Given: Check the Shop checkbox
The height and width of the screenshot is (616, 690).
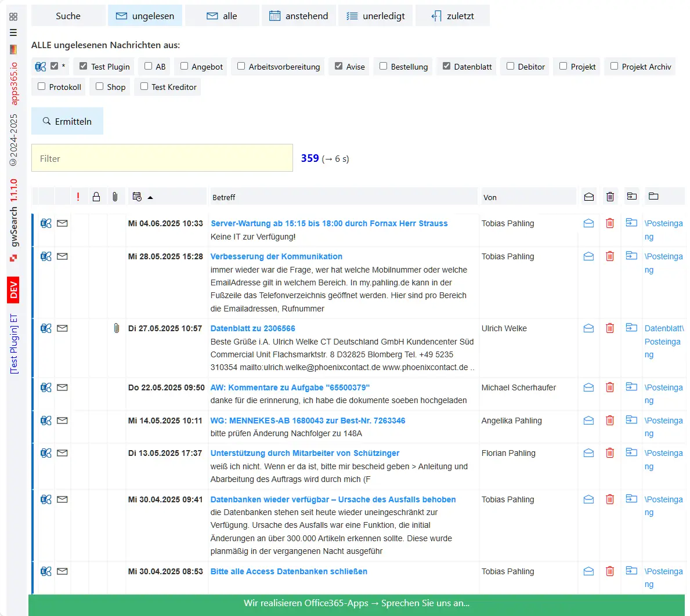Looking at the screenshot, I should click(x=99, y=86).
